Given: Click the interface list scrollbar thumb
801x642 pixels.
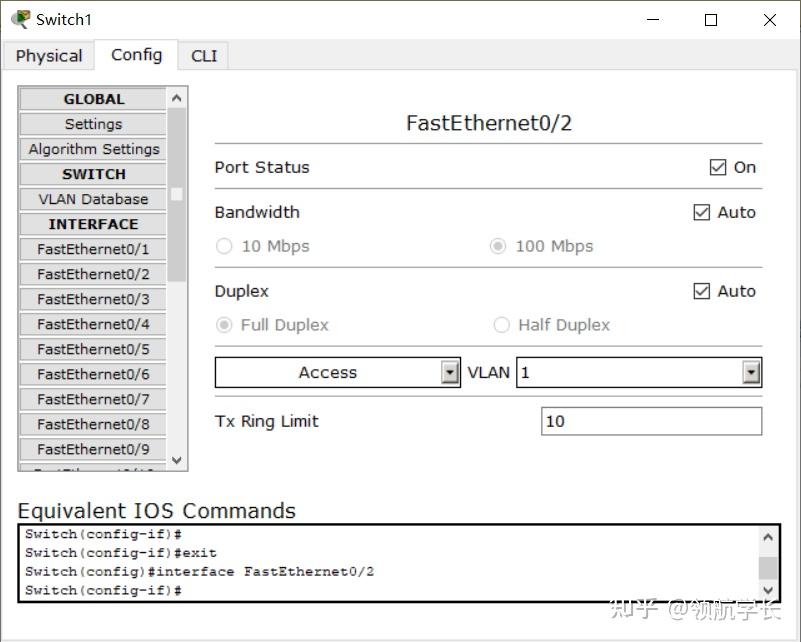Looking at the screenshot, I should click(x=177, y=194).
